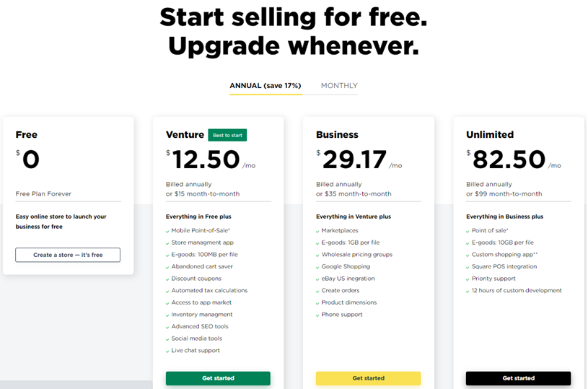Viewport: 588px width, 389px height.
Task: Click checkmark icon beside Google Shopping
Action: click(x=317, y=267)
